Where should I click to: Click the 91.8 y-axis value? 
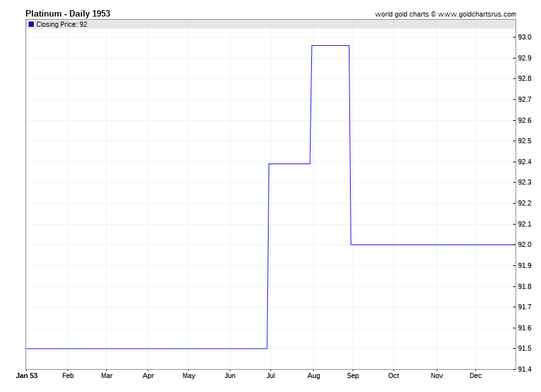[524, 286]
